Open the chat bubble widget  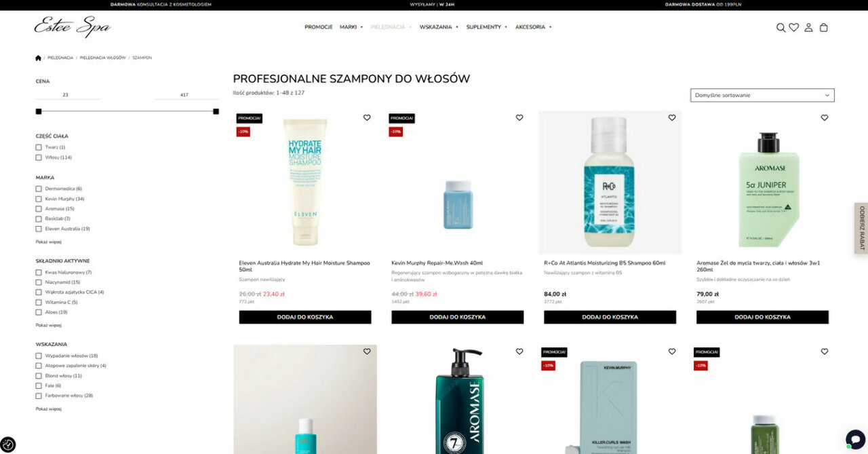click(855, 439)
